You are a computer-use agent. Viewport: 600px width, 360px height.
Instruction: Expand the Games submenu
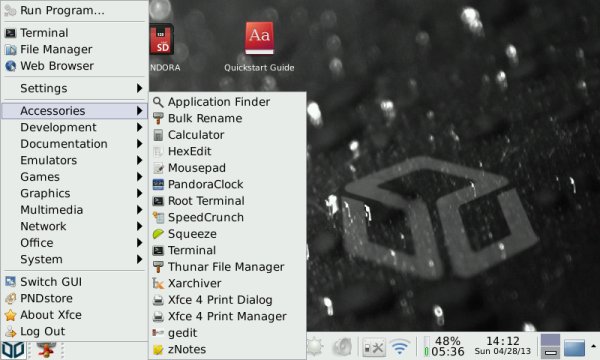pos(75,177)
